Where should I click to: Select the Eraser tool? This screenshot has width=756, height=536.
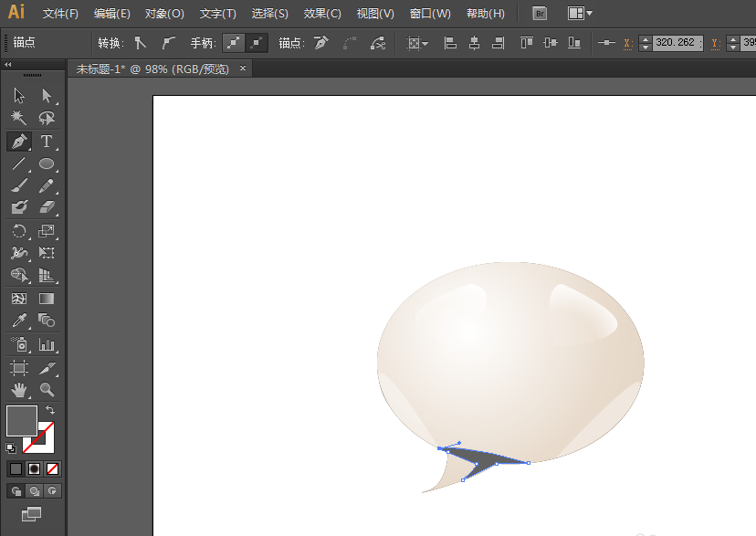coord(47,207)
